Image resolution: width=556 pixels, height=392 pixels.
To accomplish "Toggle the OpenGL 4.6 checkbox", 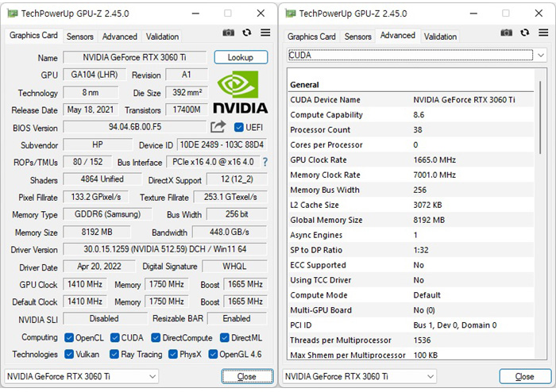I will point(213,354).
